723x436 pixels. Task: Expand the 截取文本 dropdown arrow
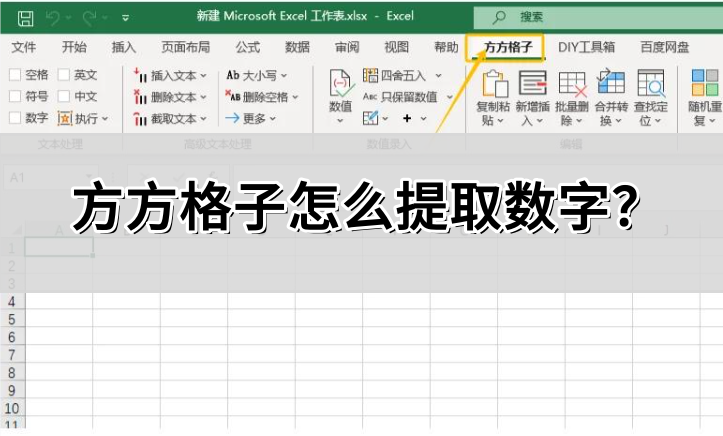203,119
